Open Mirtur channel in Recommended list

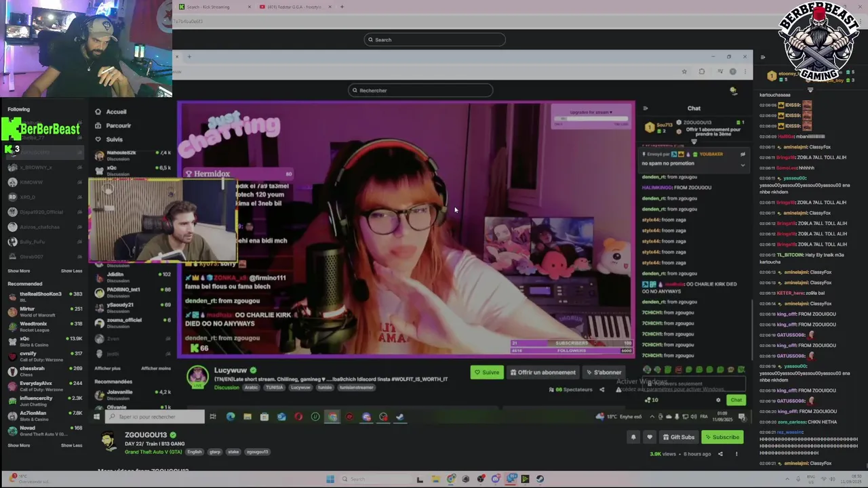[x=45, y=311]
